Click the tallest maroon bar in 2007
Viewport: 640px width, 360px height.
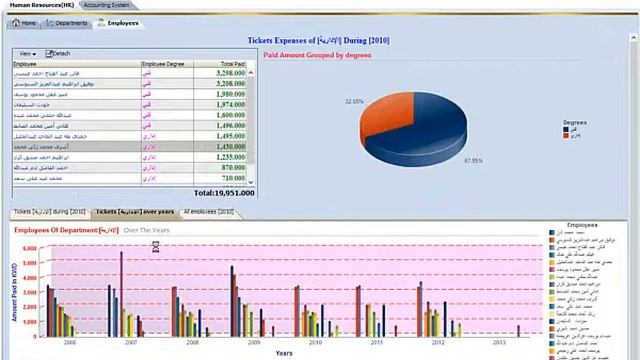[122, 294]
